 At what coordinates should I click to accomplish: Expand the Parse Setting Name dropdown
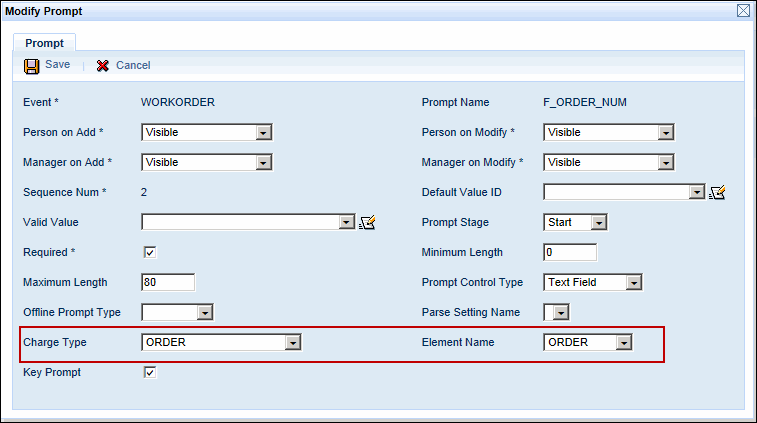[561, 312]
